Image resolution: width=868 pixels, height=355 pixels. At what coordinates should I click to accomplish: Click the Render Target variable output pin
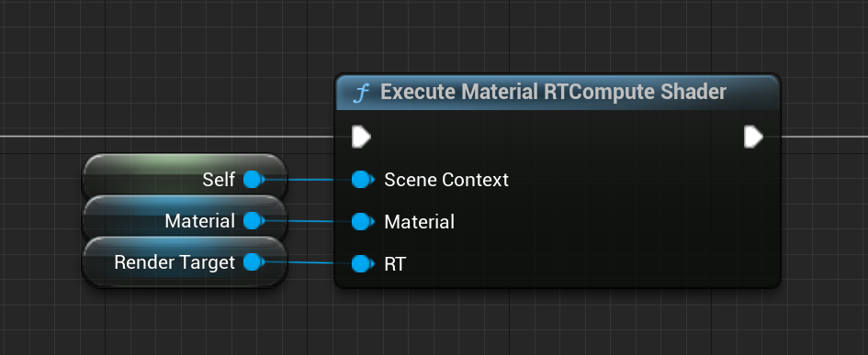pos(254,262)
